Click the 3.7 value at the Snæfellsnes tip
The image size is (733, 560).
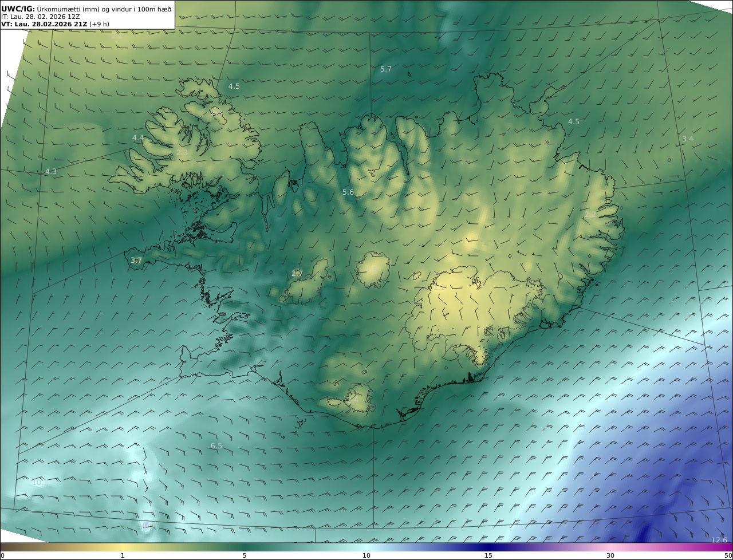pos(136,260)
